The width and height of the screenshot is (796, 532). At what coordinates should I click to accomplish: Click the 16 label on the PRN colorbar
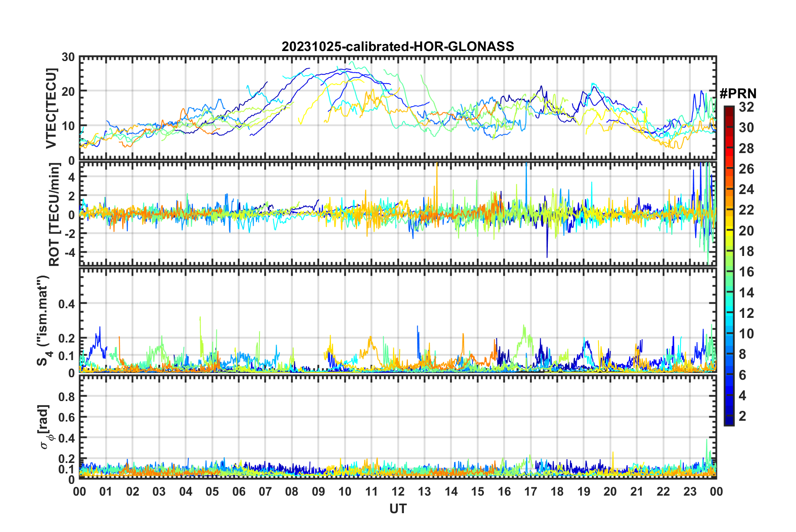[x=746, y=272]
